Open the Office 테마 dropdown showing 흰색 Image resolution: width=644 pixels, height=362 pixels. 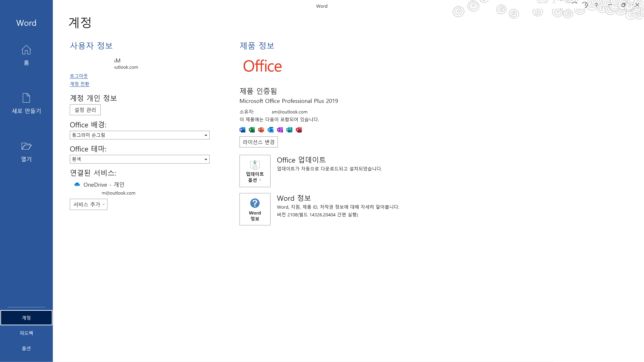pos(140,159)
